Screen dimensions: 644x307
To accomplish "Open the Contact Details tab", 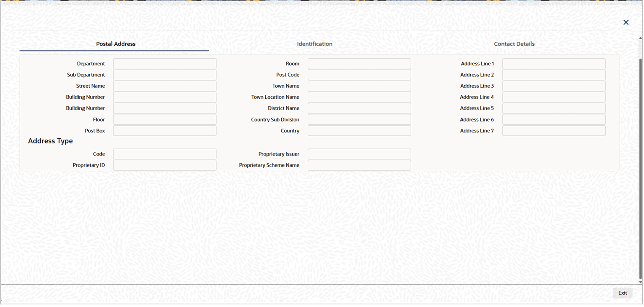I will pos(514,44).
